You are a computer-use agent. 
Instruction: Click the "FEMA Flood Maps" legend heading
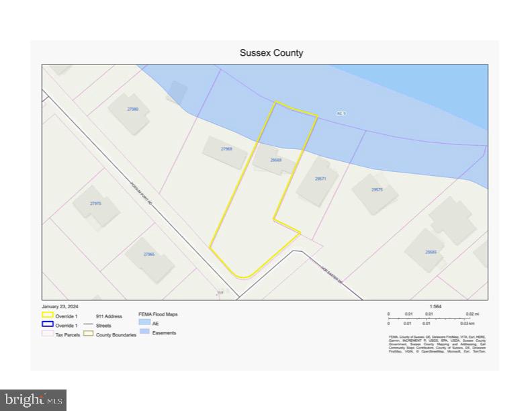[158, 314]
